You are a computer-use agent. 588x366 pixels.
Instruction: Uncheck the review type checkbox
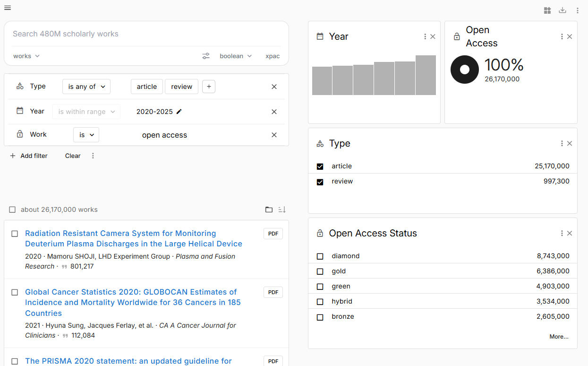click(320, 182)
